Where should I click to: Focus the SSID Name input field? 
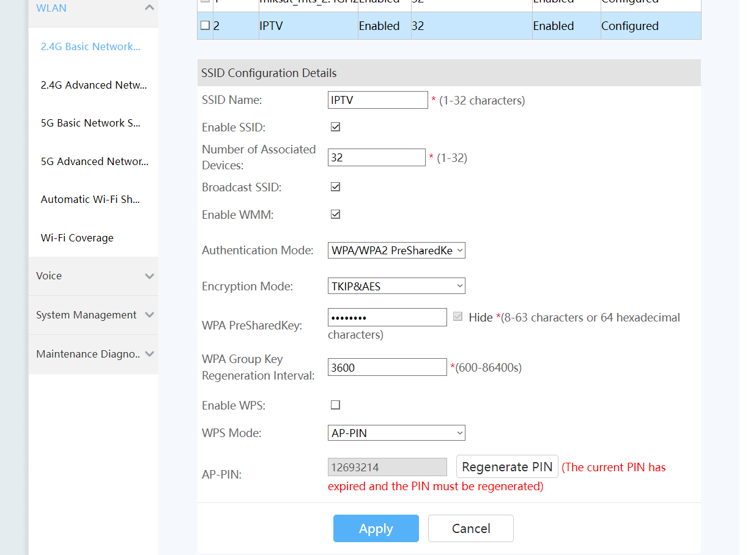[x=377, y=100]
